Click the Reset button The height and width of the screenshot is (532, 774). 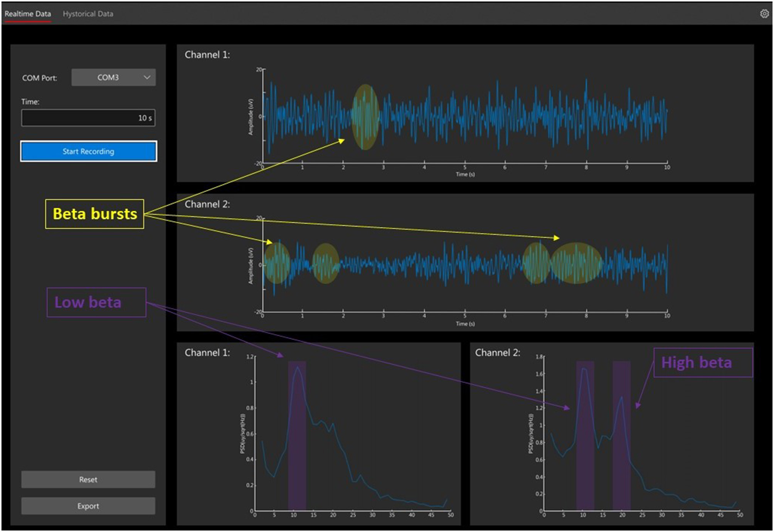click(88, 480)
